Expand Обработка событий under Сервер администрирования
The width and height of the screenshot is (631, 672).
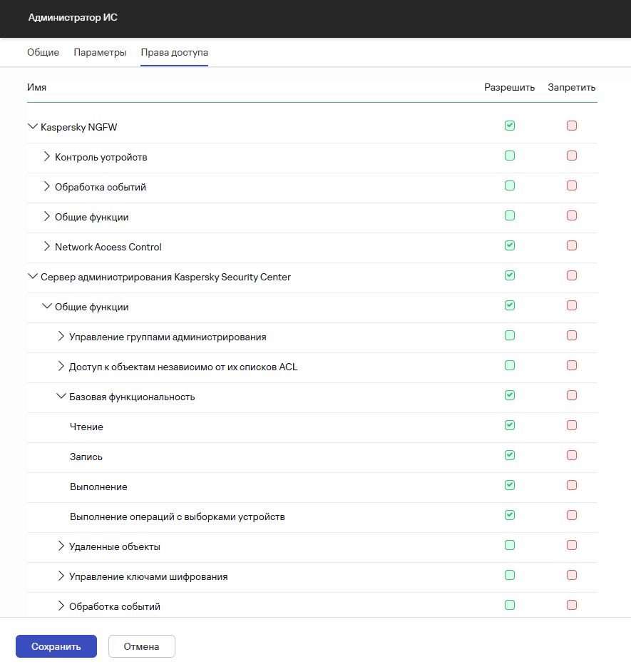[x=61, y=606]
